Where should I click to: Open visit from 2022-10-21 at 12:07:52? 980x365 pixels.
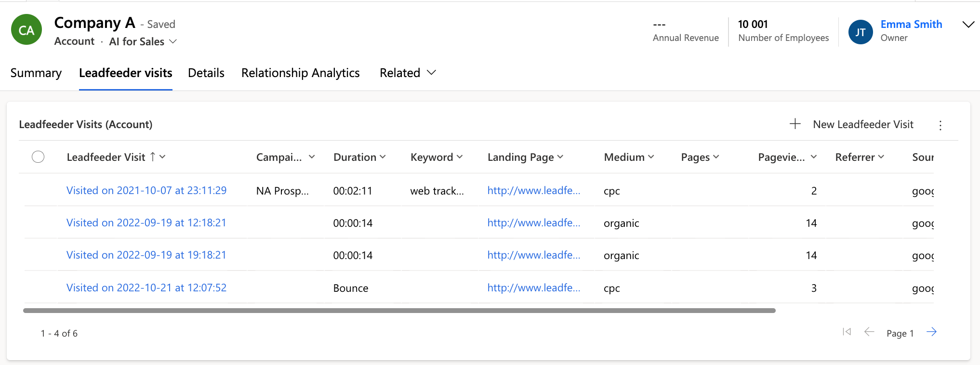coord(146,287)
